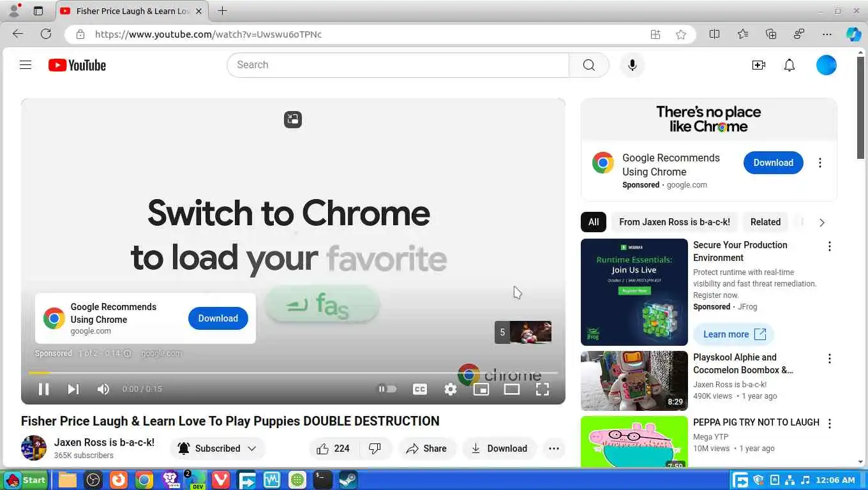Download the video below the player
This screenshot has height=490, width=868.
point(500,449)
